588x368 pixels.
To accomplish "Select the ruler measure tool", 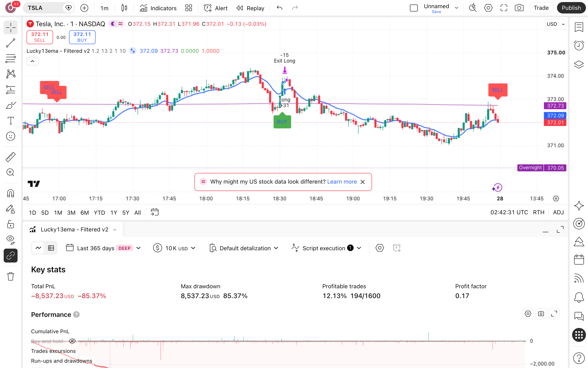I will point(10,157).
